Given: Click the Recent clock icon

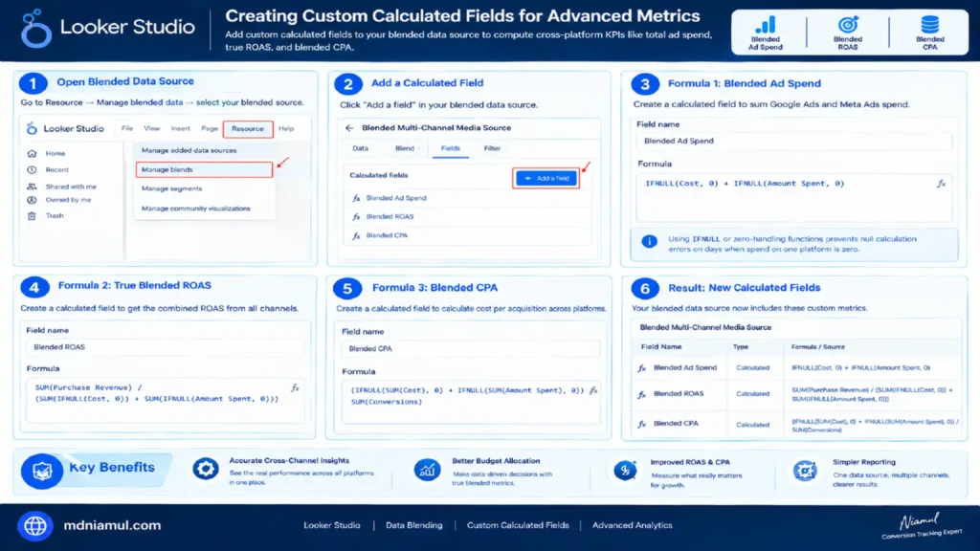Looking at the screenshot, I should click(x=32, y=170).
